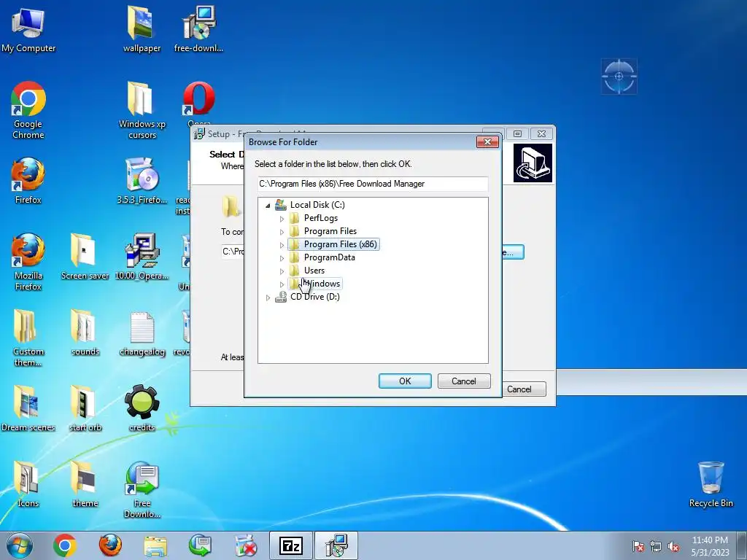Click Action Center flag tray icon
Screen dimensions: 747x560
[638, 546]
